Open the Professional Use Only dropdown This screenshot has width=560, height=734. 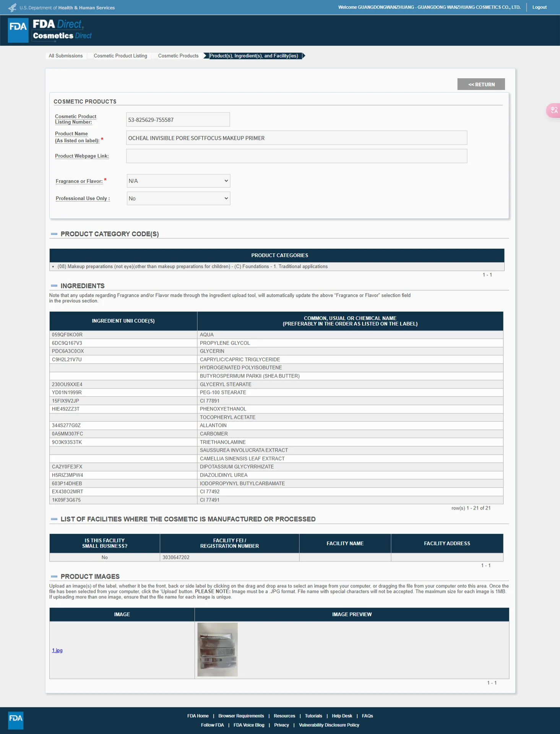click(179, 198)
